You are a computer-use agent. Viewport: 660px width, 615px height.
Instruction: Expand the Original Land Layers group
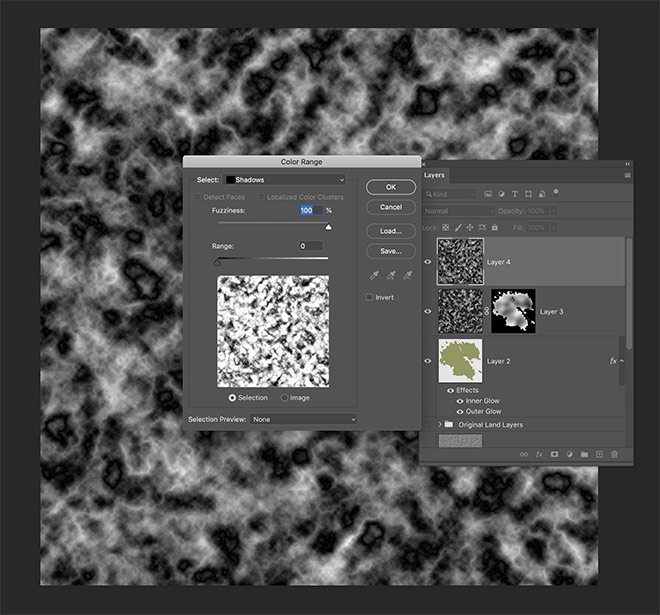(x=439, y=425)
